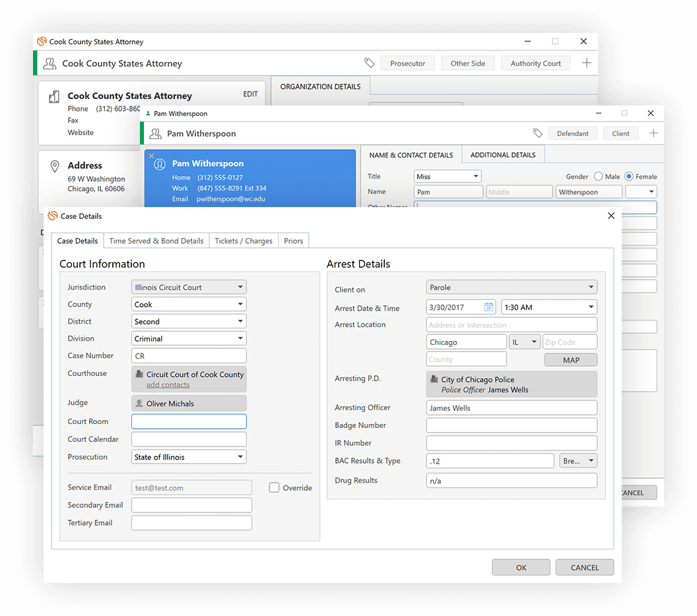Click OK in Case Details dialog
Image resolution: width=697 pixels, height=616 pixels.
[x=521, y=567]
